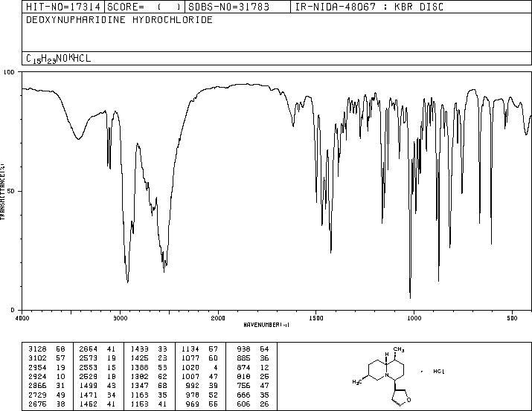Viewport: 532px width, 411px height.
Task: Click the 1500 tick on the x-axis
Action: (315, 317)
